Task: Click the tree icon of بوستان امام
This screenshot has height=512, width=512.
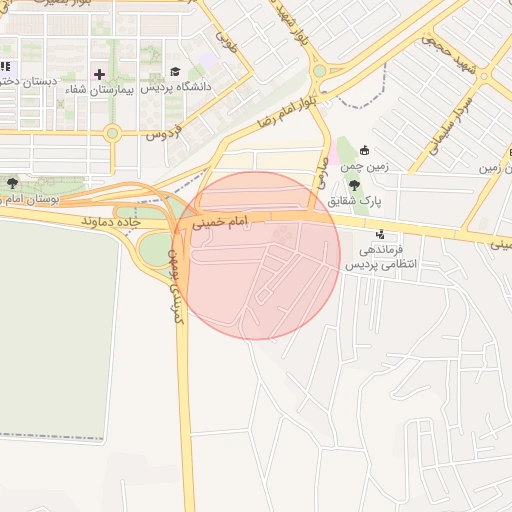Action: pyautogui.click(x=13, y=183)
